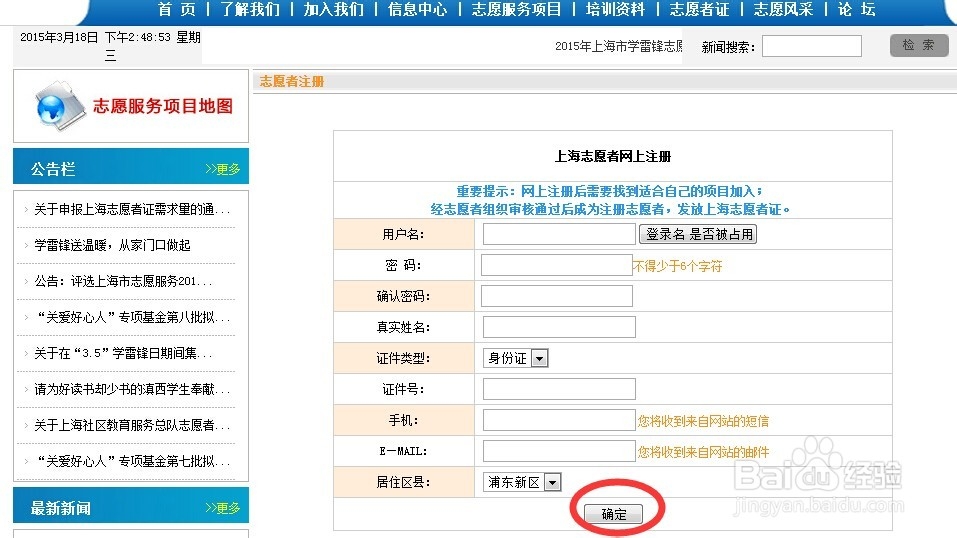Screen dimensions: 957x538
Task: Click the 确认密码 input field
Action: [x=557, y=296]
